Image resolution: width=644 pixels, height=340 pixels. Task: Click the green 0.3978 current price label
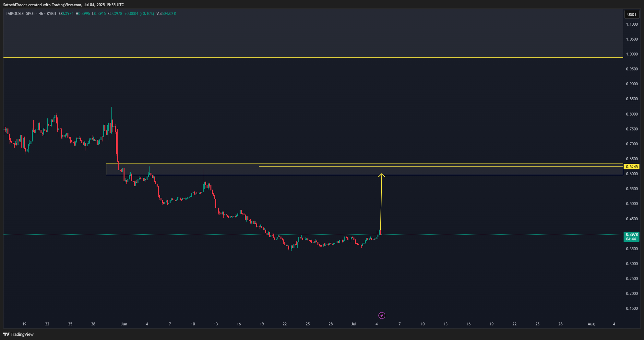tap(631, 237)
